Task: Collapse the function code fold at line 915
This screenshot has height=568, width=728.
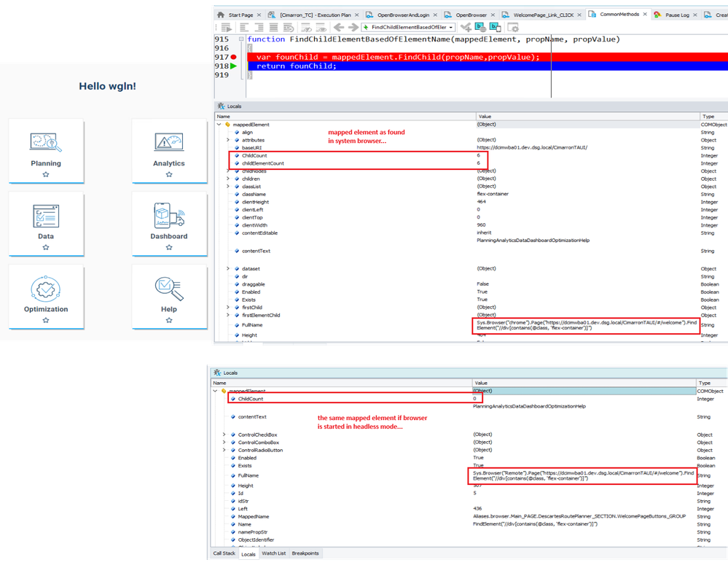Action: click(x=241, y=39)
